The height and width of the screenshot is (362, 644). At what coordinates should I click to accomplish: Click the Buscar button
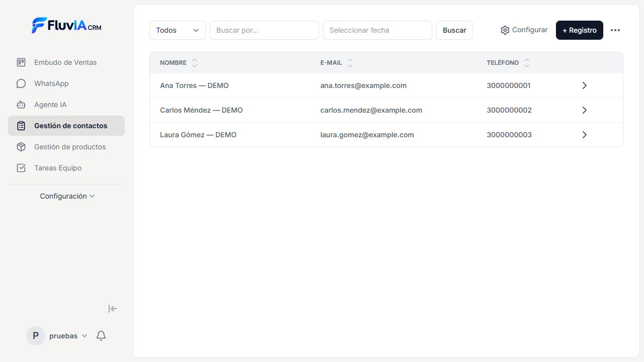pyautogui.click(x=454, y=30)
